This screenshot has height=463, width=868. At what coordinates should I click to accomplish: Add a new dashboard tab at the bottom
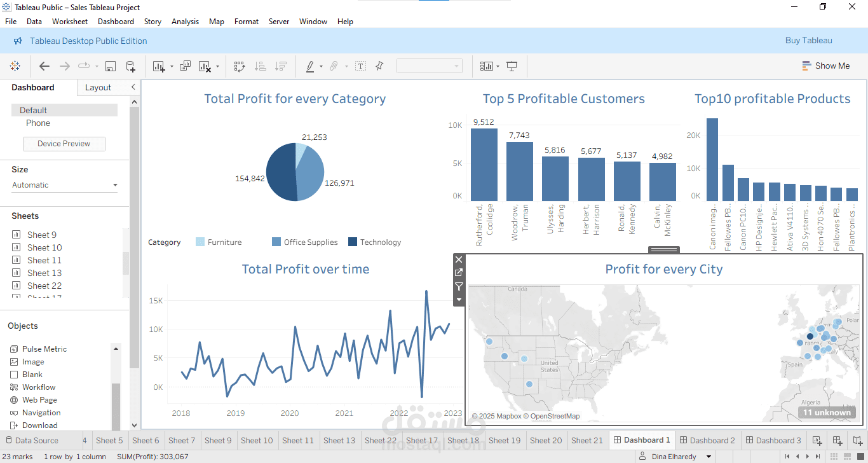[x=837, y=440]
